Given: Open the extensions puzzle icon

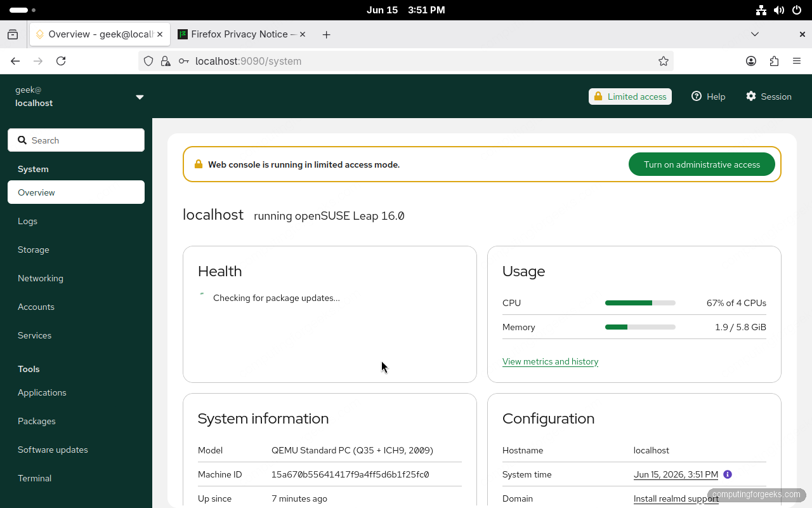Looking at the screenshot, I should click(774, 61).
